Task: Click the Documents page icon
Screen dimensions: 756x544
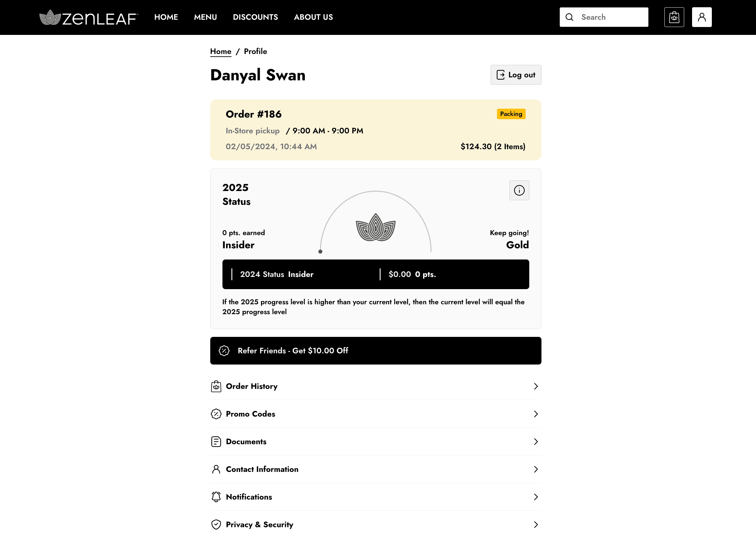Action: point(216,441)
